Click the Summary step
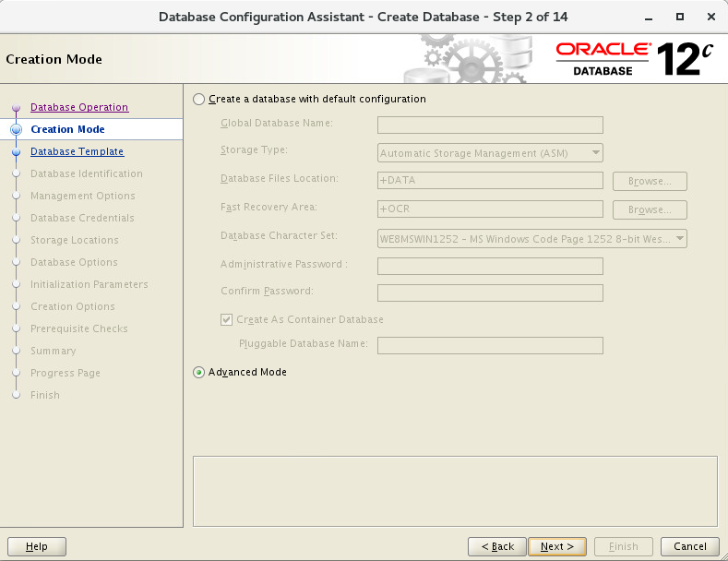This screenshot has height=561, width=728. (x=54, y=351)
